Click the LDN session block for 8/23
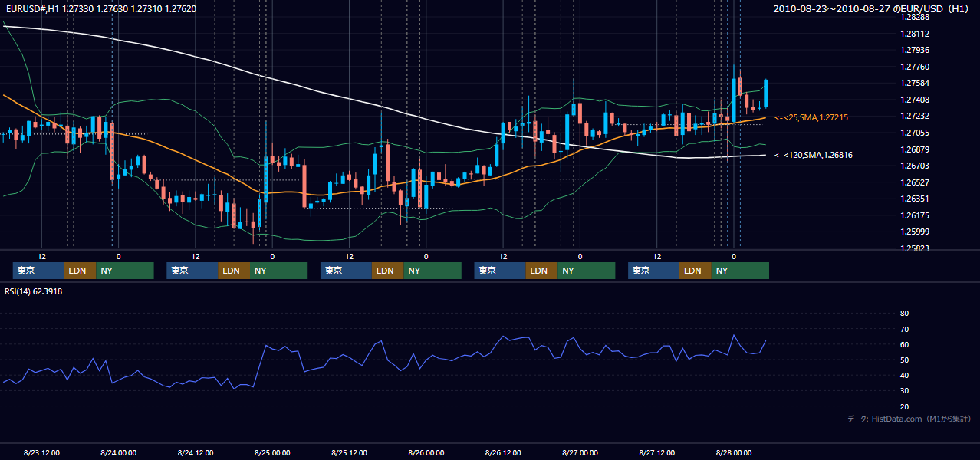Viewport: 980px width, 460px height. point(81,271)
